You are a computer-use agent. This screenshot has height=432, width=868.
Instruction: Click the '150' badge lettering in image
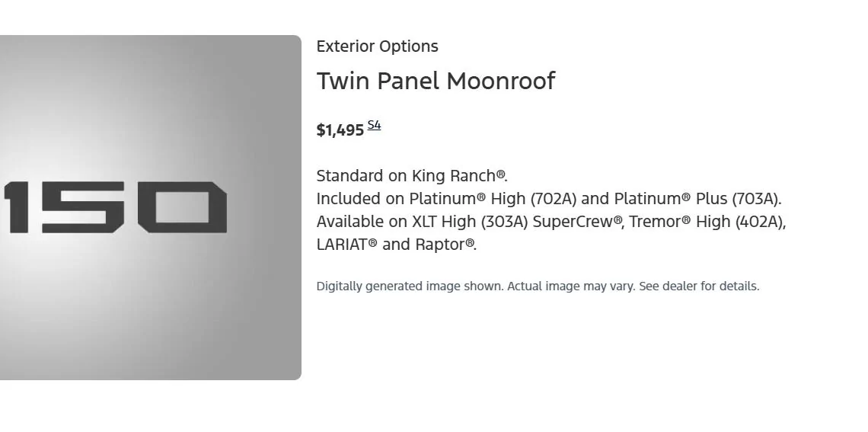[114, 206]
